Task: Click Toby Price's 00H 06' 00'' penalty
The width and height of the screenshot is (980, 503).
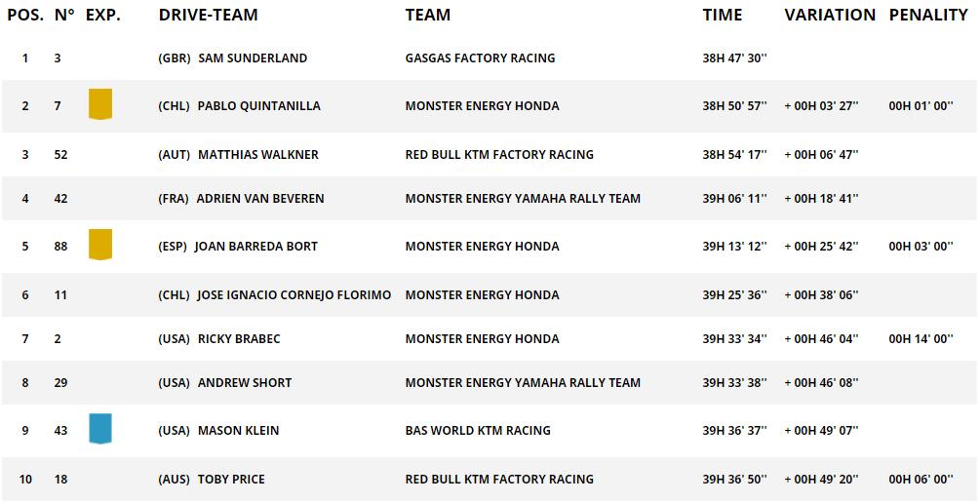Action: click(921, 480)
